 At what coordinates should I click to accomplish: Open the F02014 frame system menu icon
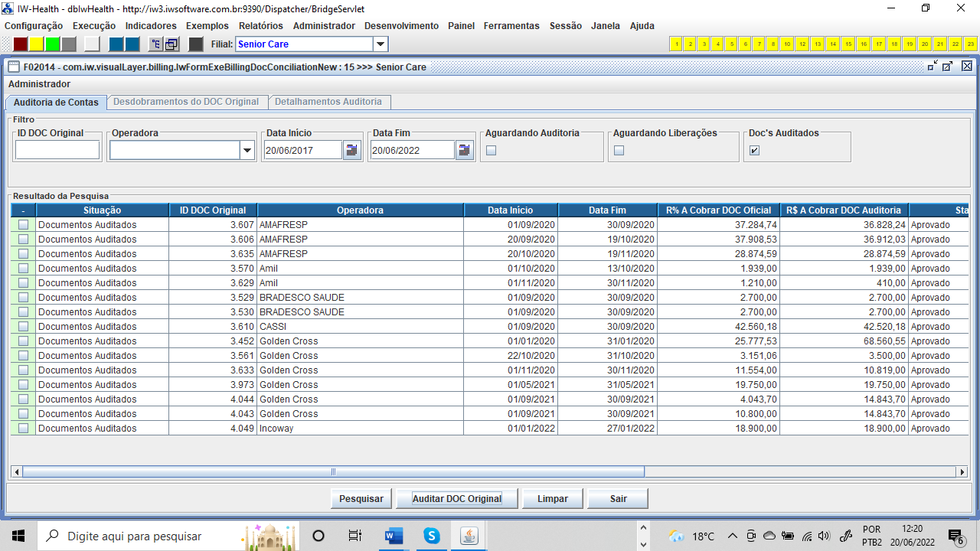coord(14,67)
